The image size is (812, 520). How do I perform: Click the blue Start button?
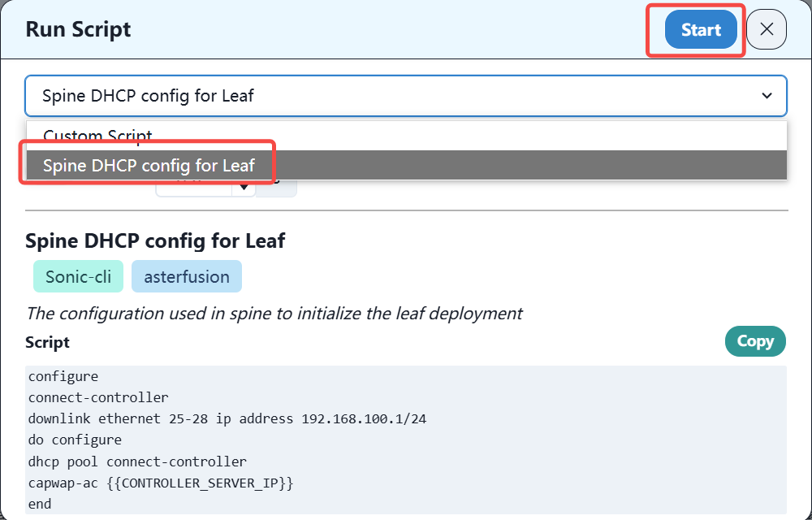[701, 30]
